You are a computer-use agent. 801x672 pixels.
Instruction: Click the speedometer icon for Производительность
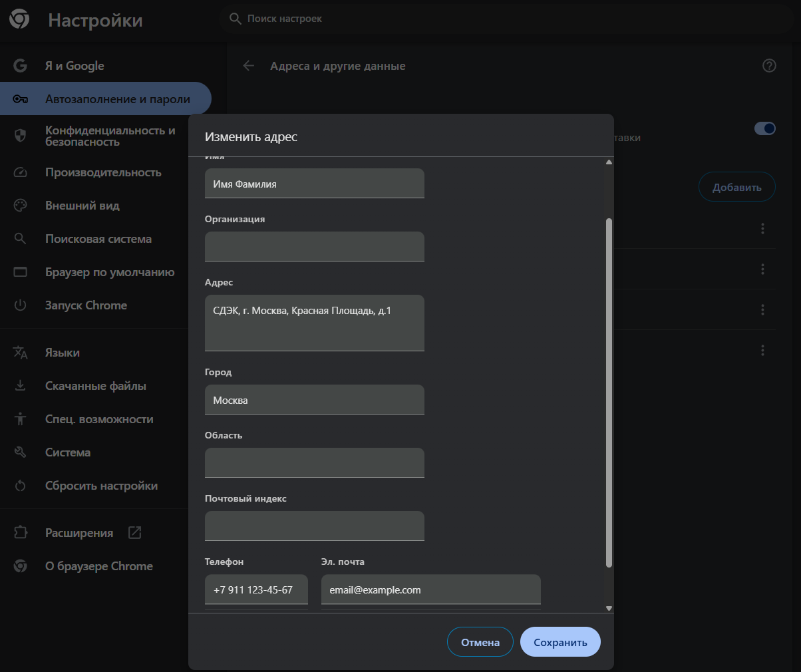pyautogui.click(x=21, y=172)
